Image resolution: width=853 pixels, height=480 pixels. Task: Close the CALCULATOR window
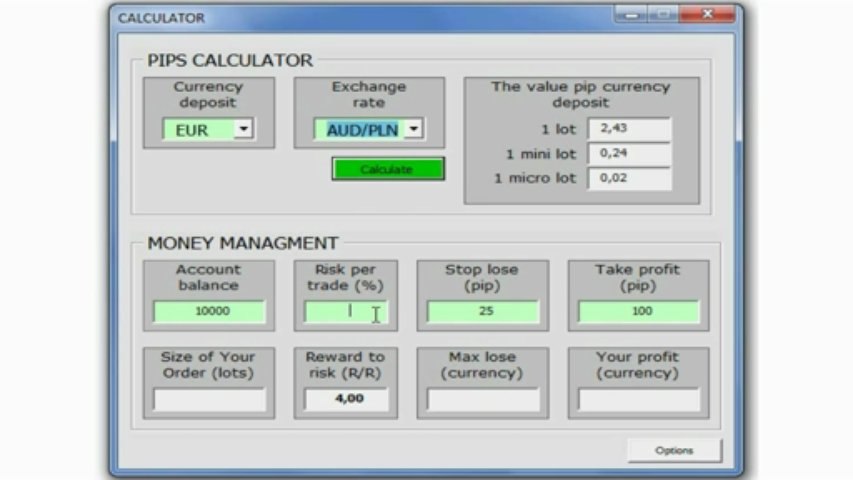[707, 15]
